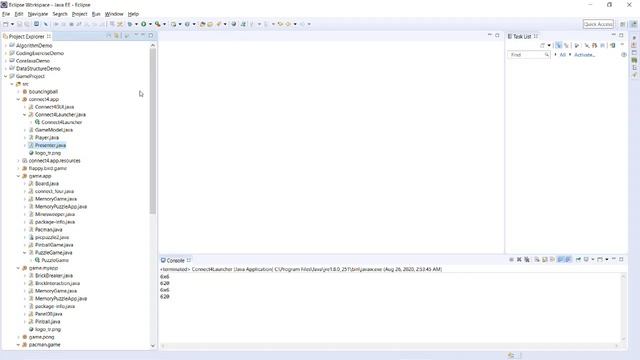Click the Project Explorer vertical scrollbar
The image size is (640, 360).
pos(153,131)
